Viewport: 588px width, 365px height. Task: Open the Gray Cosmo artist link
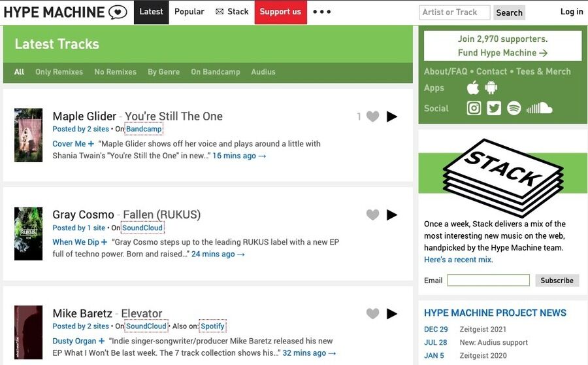[83, 215]
